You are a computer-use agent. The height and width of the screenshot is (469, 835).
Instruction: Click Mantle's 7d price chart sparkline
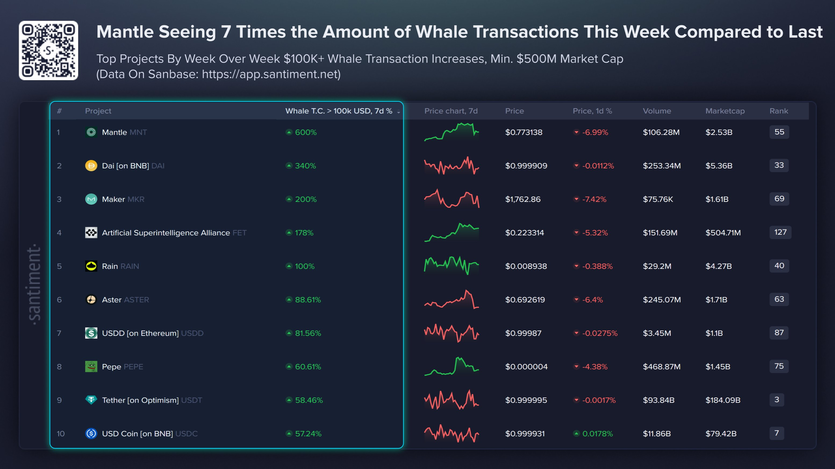click(451, 130)
